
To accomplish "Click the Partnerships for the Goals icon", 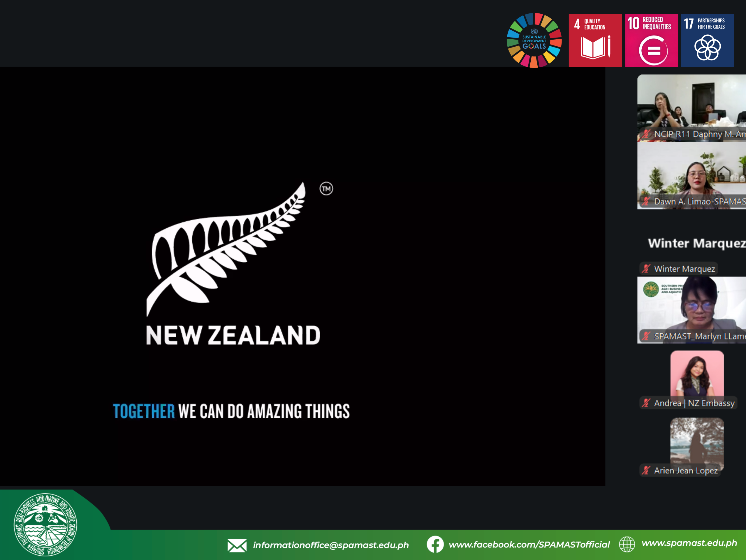I will pos(707,40).
